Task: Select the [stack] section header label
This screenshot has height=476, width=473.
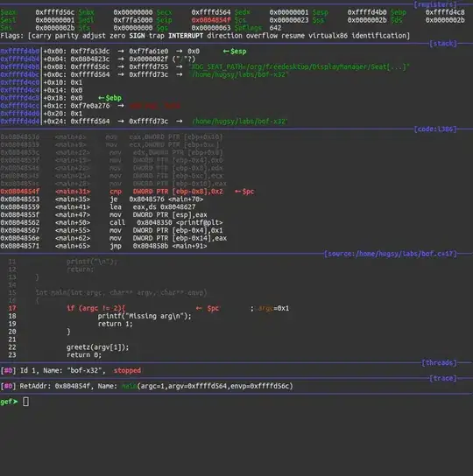Action: 443,44
